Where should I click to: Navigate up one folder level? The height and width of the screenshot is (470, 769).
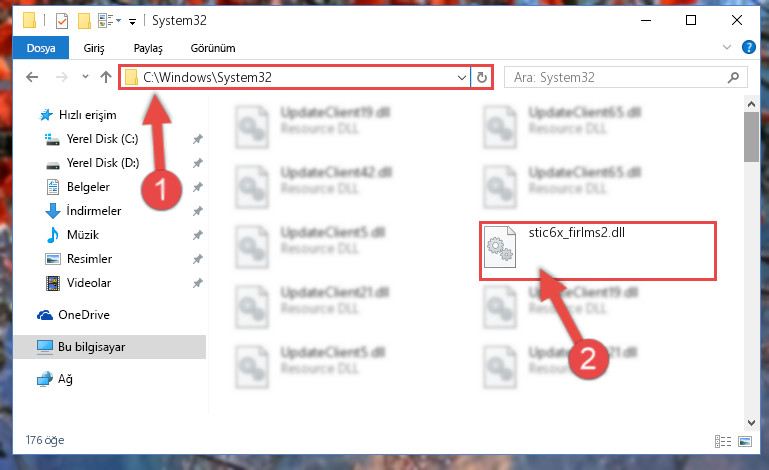(105, 77)
